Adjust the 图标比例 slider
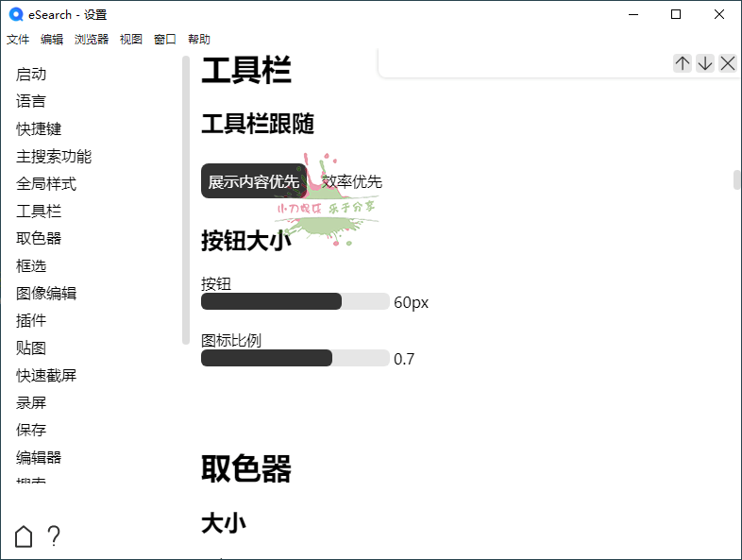The image size is (742, 560). pos(295,358)
